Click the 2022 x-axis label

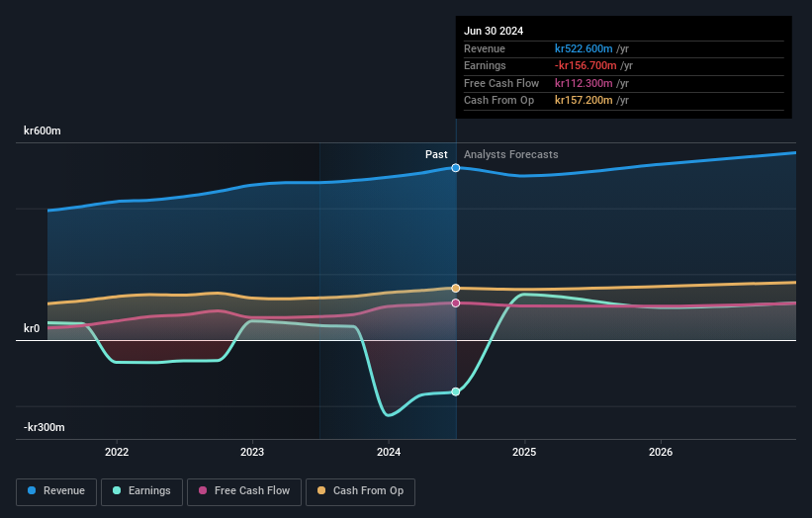(117, 452)
